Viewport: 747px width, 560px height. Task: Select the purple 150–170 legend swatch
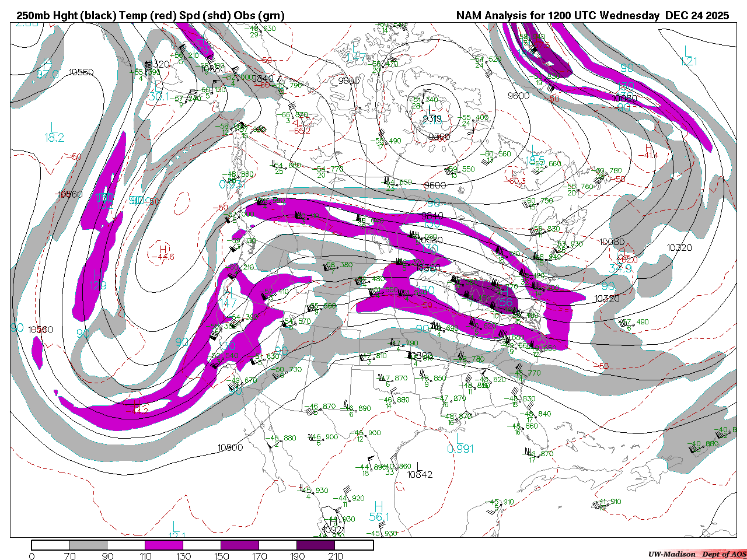coord(240,545)
